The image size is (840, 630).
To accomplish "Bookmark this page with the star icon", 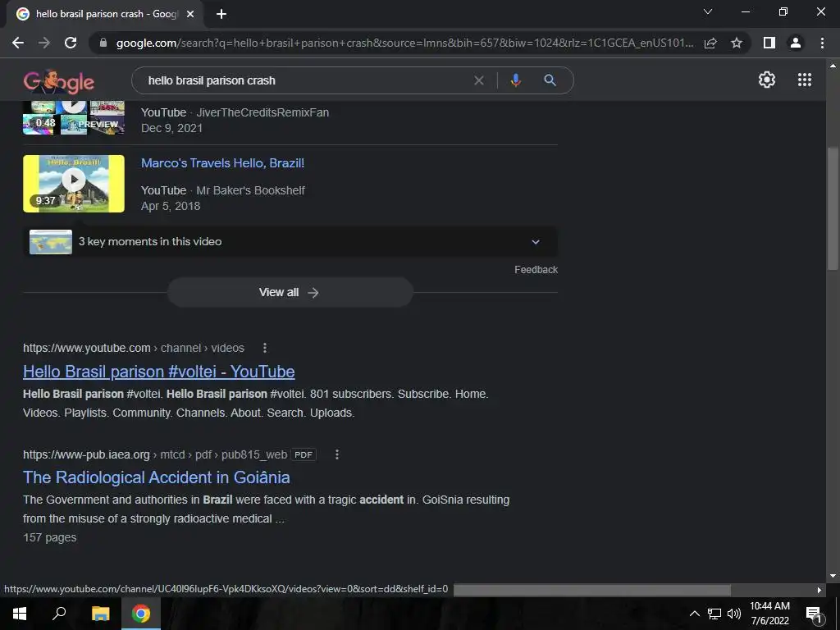I will click(x=737, y=43).
